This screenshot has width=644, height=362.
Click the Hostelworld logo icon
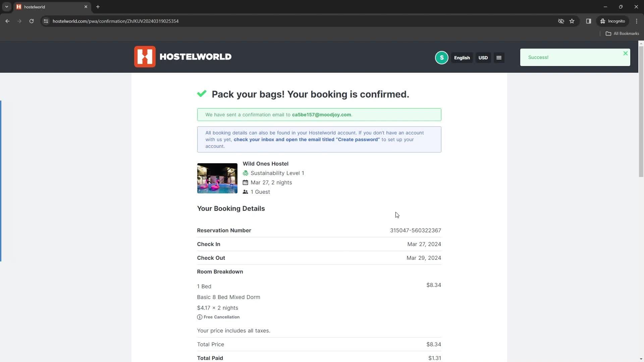[x=145, y=57]
